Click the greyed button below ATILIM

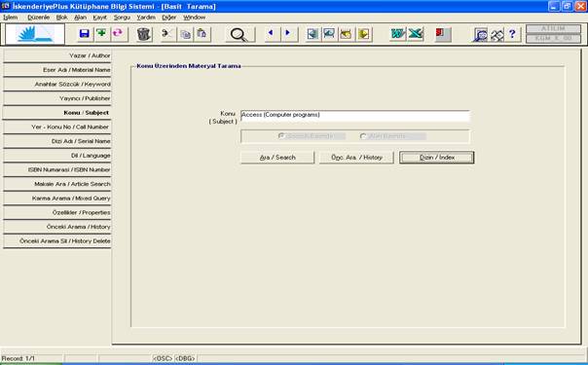tap(553, 38)
